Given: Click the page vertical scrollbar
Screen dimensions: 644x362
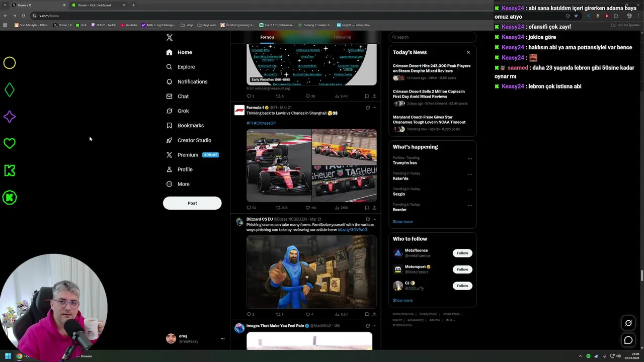Looking at the screenshot, I should [641, 276].
